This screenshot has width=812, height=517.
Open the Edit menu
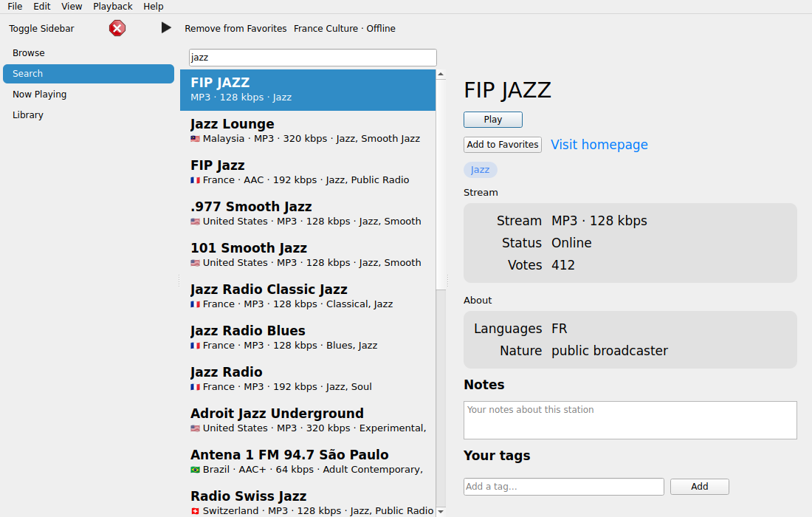tap(42, 6)
